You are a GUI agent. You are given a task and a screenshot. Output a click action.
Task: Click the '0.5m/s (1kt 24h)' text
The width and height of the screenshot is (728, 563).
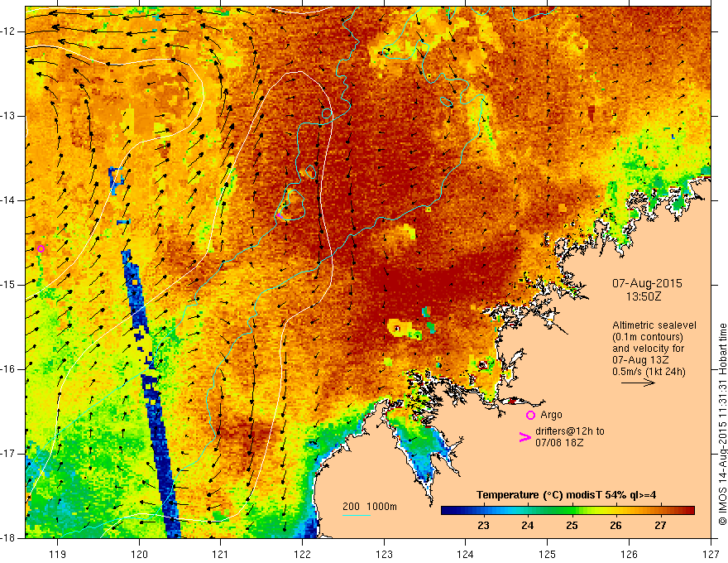tap(649, 372)
